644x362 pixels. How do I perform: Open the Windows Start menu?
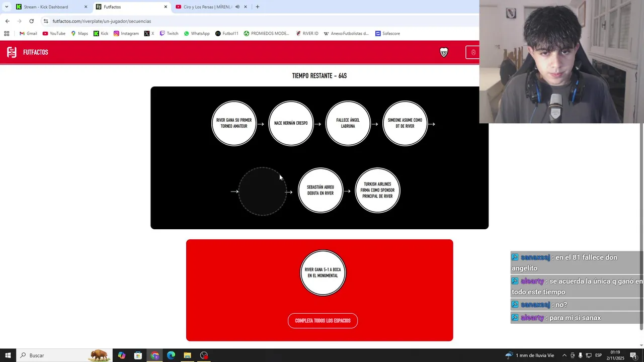(8, 355)
